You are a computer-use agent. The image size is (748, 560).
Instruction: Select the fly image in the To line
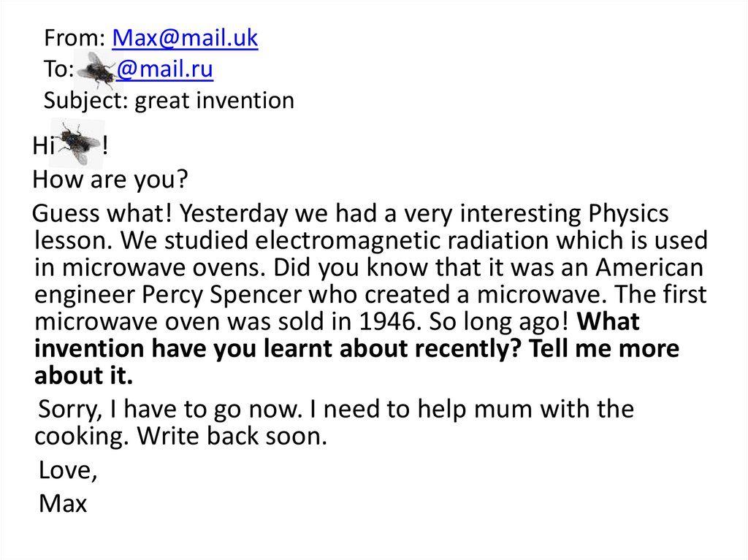tap(94, 71)
